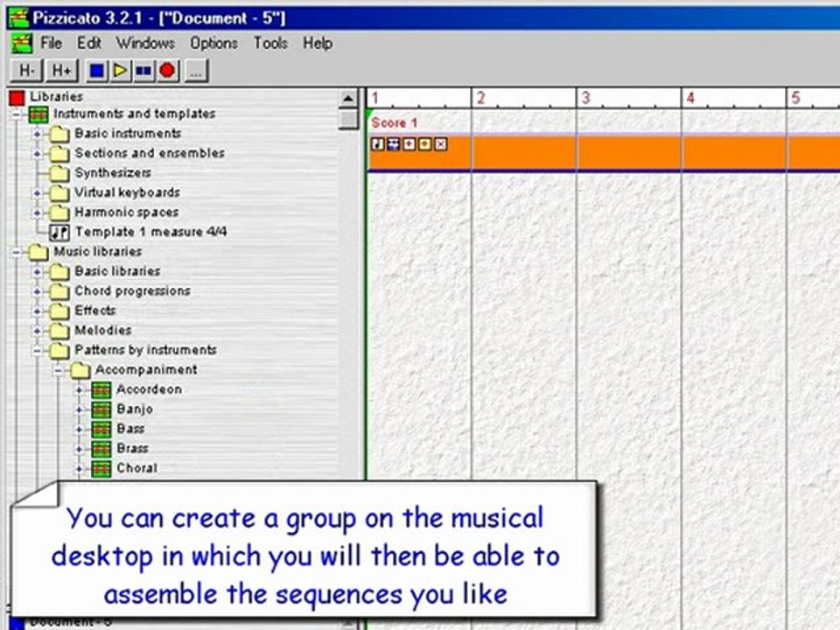This screenshot has height=630, width=840.
Task: Select the orange Score 1 track bar in measure 3
Action: pyautogui.click(x=628, y=152)
